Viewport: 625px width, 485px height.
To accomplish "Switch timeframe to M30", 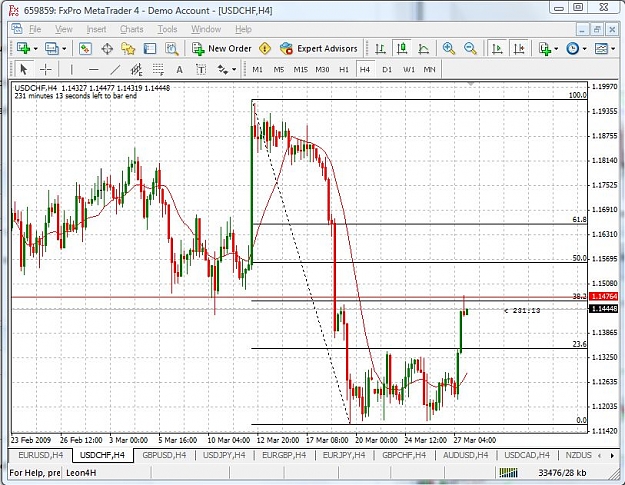I will point(322,70).
